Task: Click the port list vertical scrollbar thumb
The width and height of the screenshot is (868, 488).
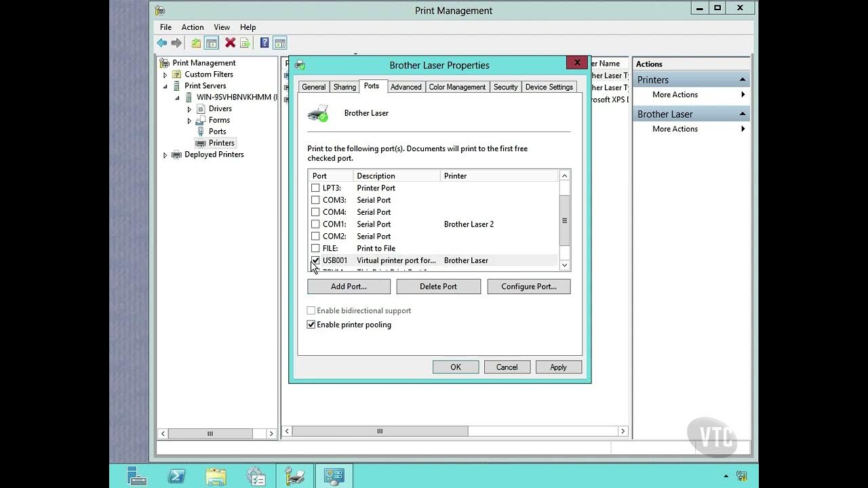Action: tap(564, 220)
